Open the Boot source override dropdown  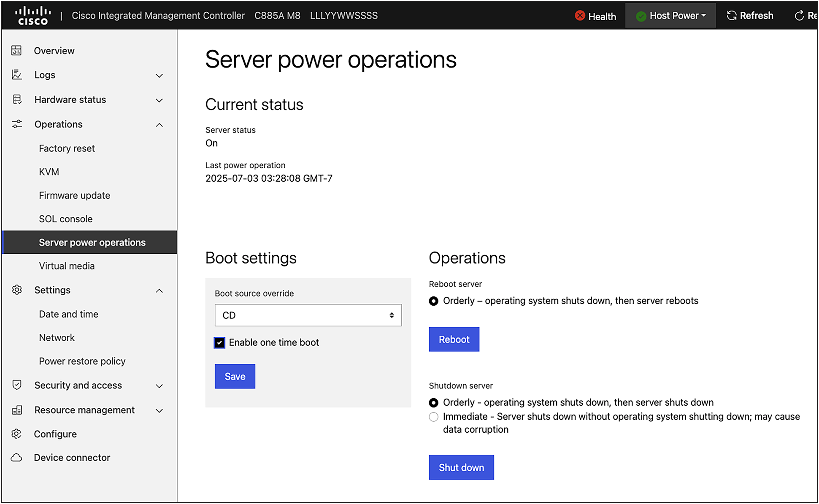(x=308, y=315)
